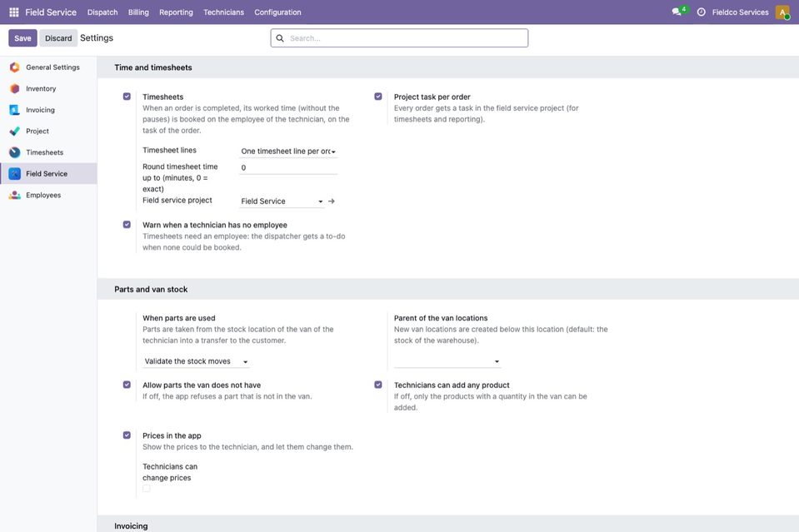
Task: Click the Invoicing sidebar icon
Action: pyautogui.click(x=15, y=110)
